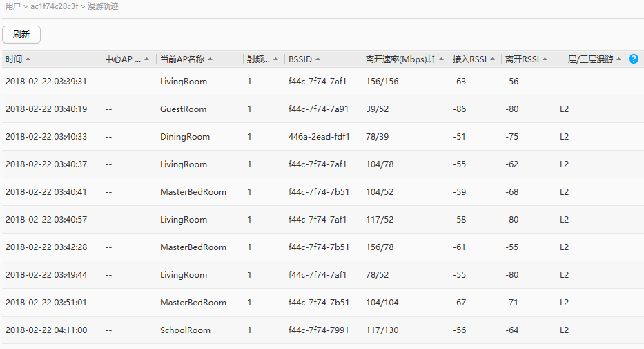
Task: Click 漫游轨迹 breadcrumb item
Action: 103,6
